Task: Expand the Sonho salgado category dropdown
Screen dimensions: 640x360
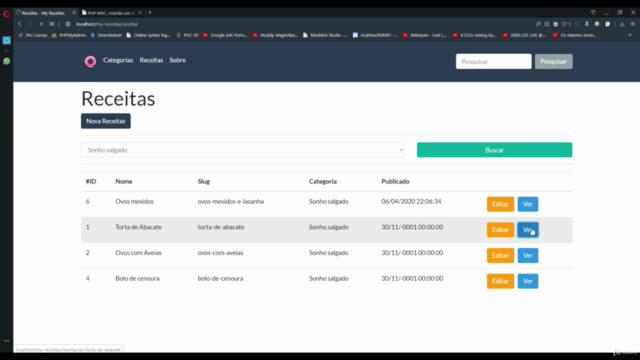Action: point(242,150)
